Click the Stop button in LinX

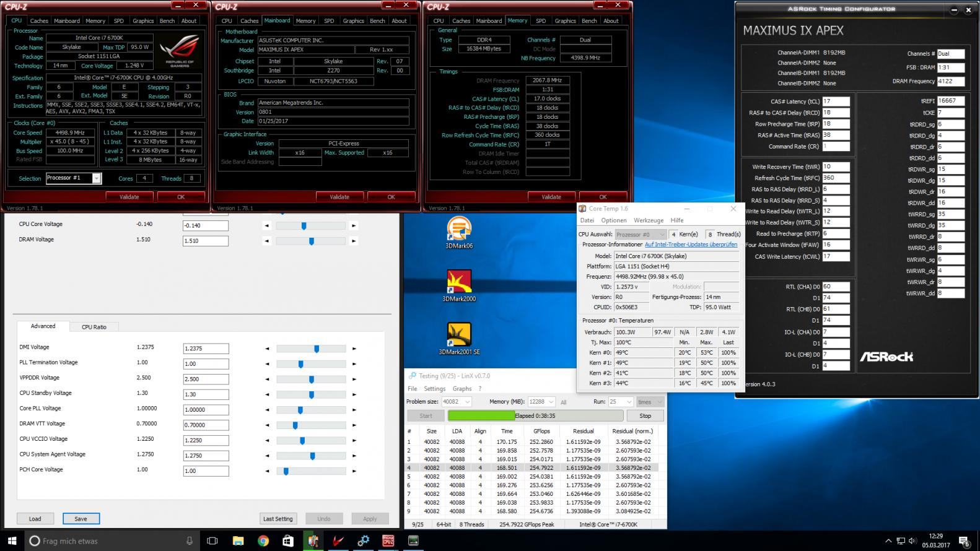[x=645, y=416]
